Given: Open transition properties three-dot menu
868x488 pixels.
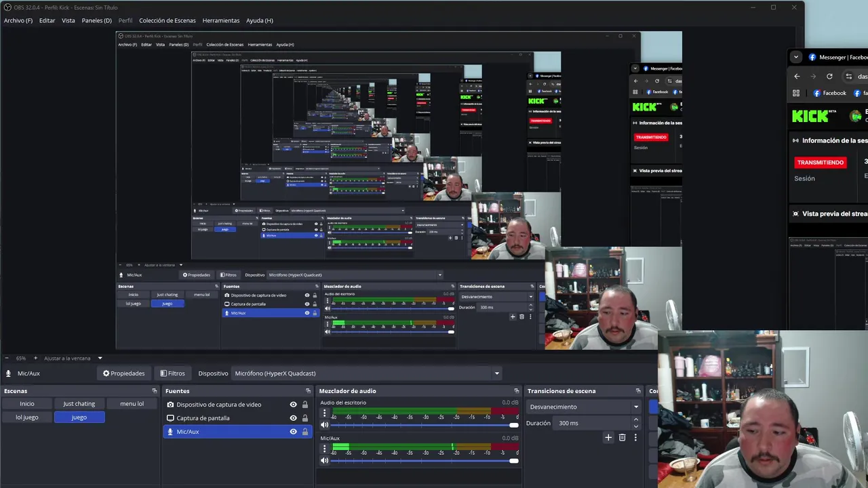Looking at the screenshot, I should coord(635,438).
